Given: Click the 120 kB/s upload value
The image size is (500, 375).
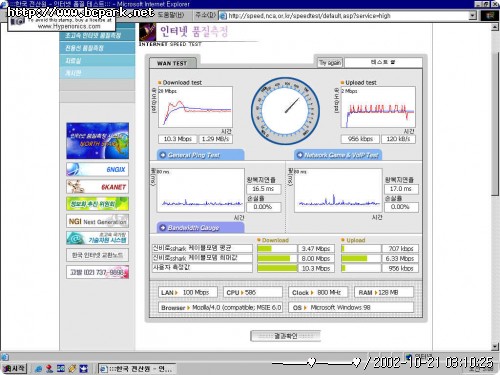Looking at the screenshot, I should click(x=398, y=139).
